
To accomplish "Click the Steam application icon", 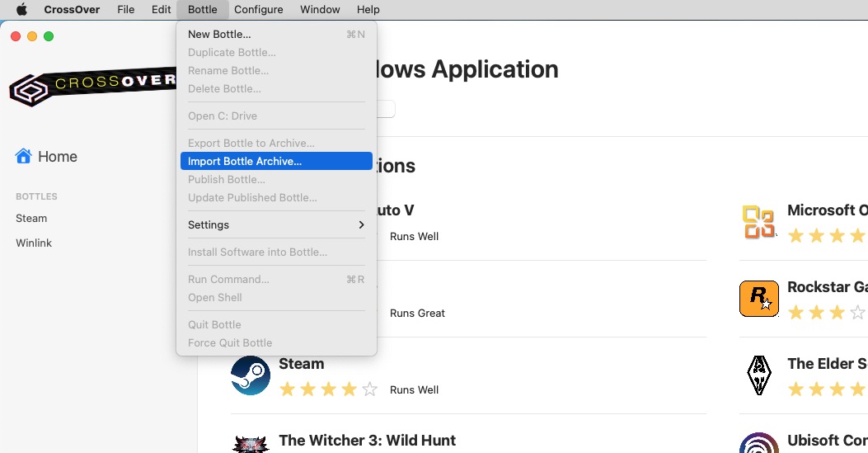I will 251,376.
